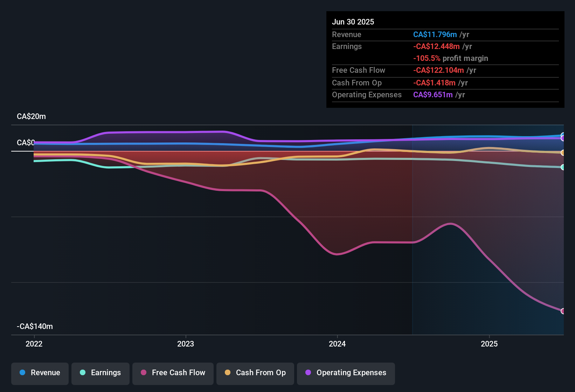575x392 pixels.
Task: Click the CA$0 y-axis label
Action: [x=26, y=143]
